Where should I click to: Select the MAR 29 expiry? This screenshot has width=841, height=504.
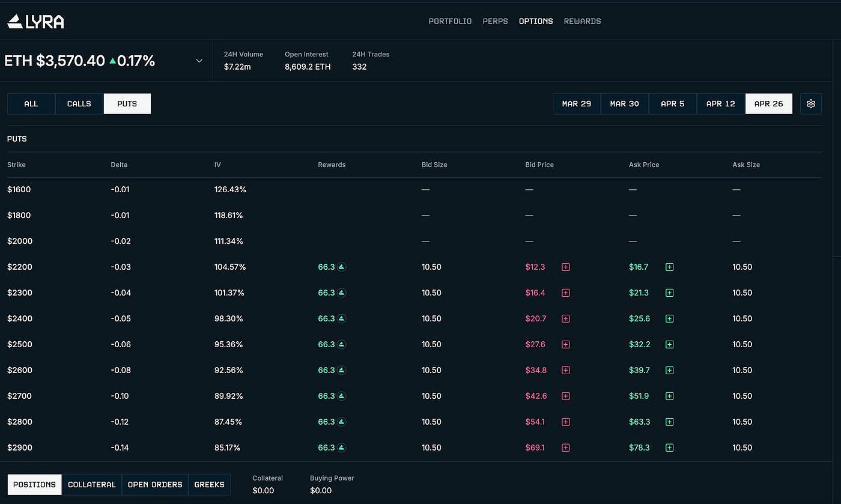pos(576,103)
